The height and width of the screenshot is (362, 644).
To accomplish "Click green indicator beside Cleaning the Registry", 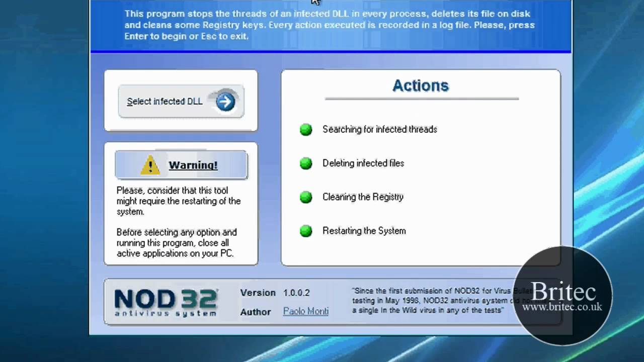I will pyautogui.click(x=306, y=197).
